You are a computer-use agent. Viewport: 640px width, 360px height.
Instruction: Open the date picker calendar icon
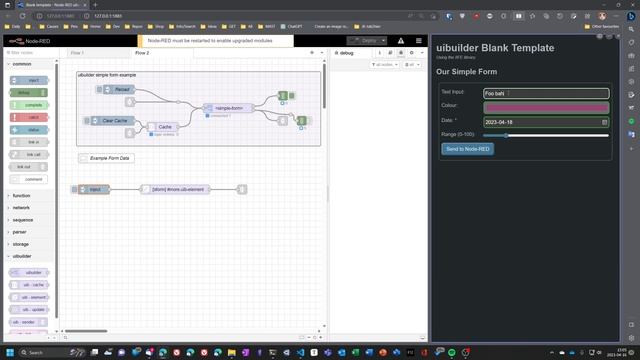pos(604,122)
